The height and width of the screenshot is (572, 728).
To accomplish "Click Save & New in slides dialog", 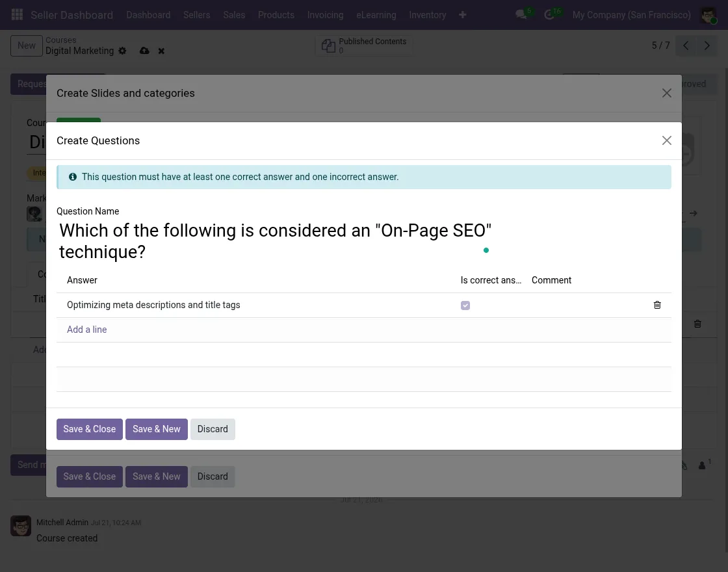I will pyautogui.click(x=157, y=476).
